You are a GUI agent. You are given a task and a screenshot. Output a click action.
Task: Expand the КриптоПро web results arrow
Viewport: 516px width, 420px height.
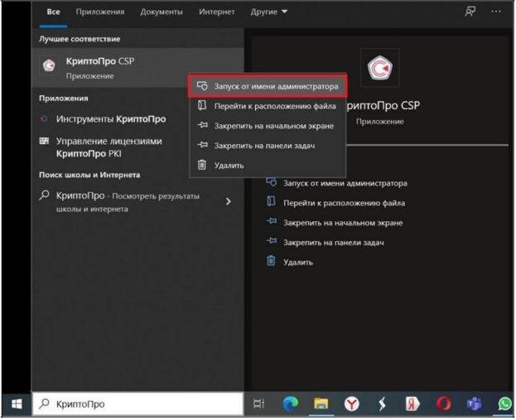[228, 201]
